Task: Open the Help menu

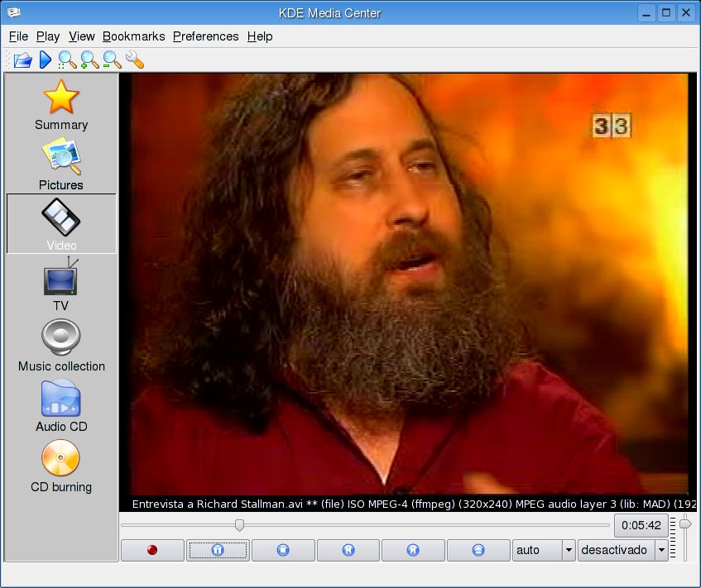Action: (260, 36)
